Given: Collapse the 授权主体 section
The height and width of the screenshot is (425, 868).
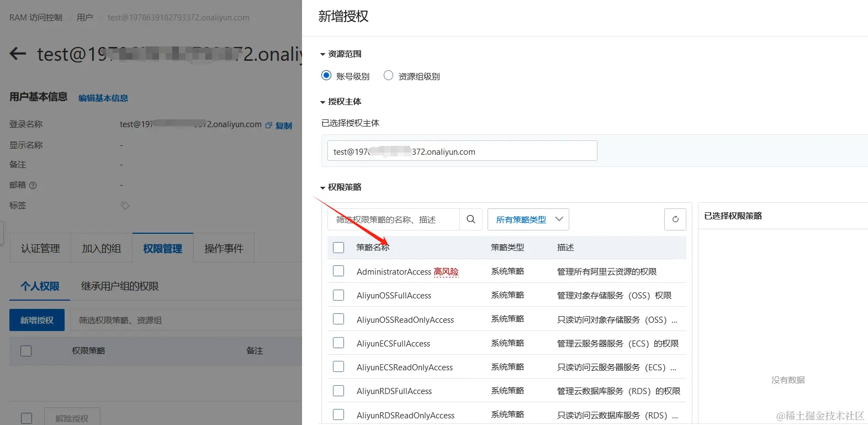Looking at the screenshot, I should (322, 102).
